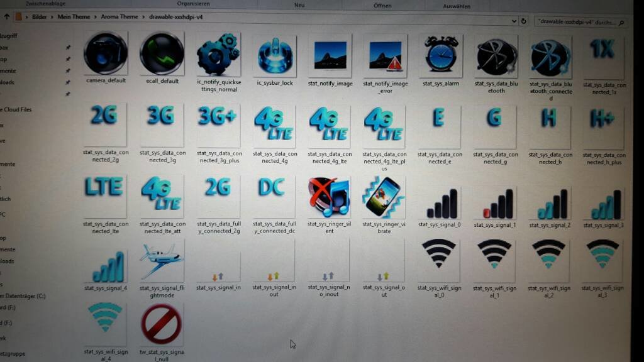Navigate to Mein Theme breadcrumb folder
Viewport: 644px width, 362px height.
pos(74,17)
